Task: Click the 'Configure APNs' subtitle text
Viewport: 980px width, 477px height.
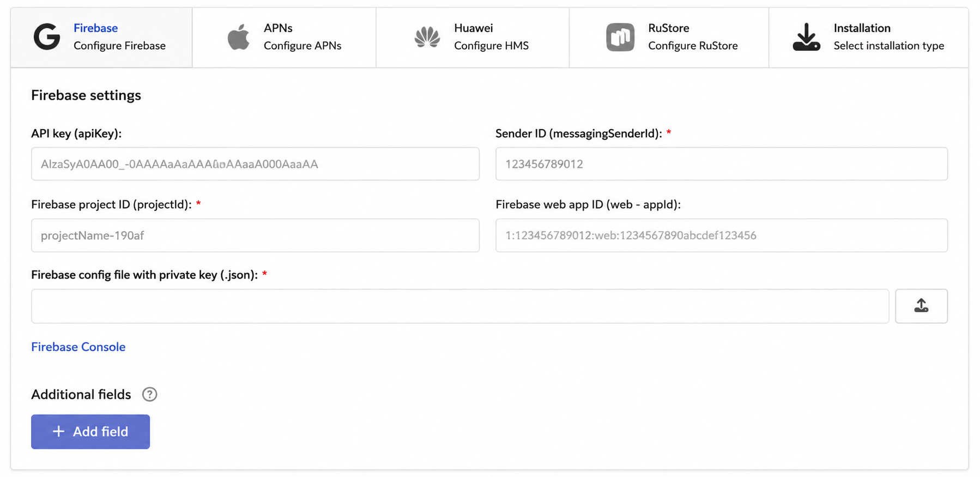Action: pos(303,46)
